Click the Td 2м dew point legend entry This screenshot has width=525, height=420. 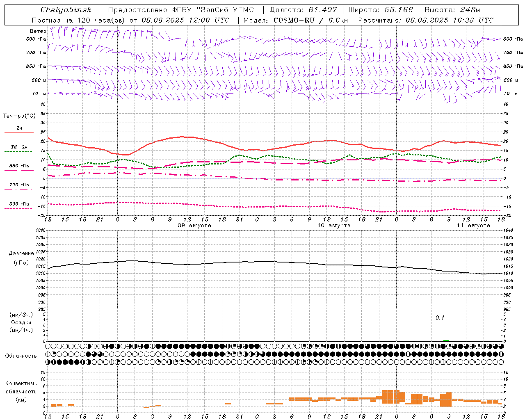click(x=19, y=147)
